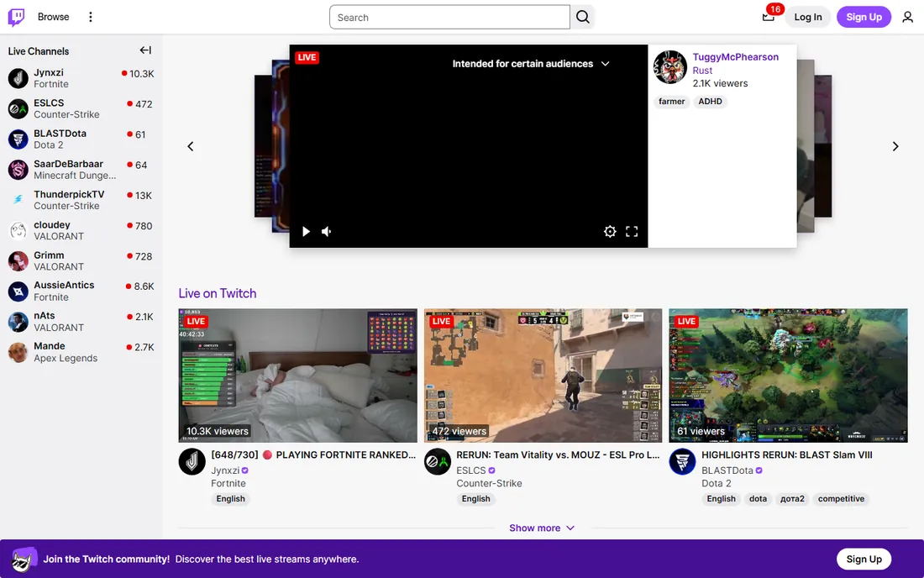This screenshot has width=924, height=578.
Task: Go to Browse page
Action: (53, 17)
